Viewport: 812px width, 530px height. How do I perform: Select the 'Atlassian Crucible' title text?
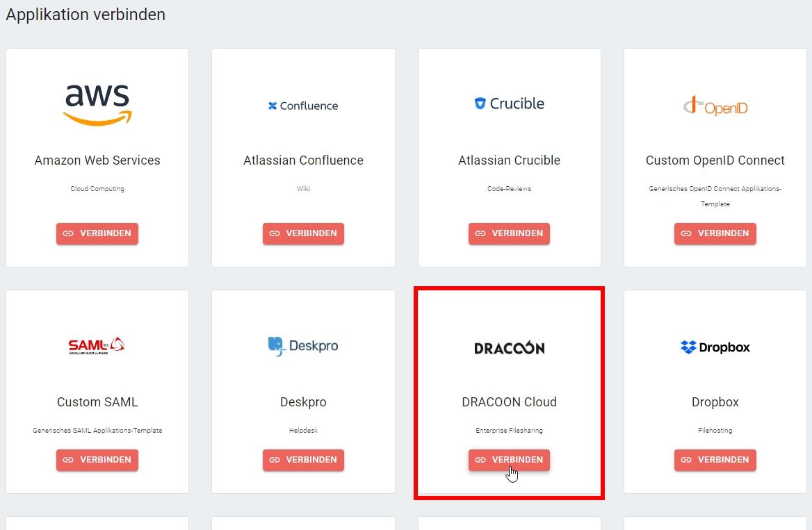coord(509,160)
